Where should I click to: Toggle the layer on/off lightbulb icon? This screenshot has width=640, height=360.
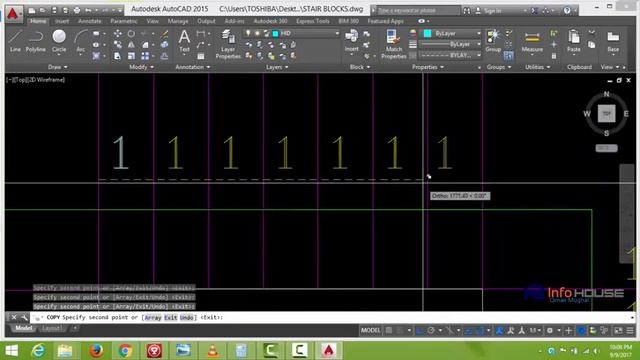point(248,33)
